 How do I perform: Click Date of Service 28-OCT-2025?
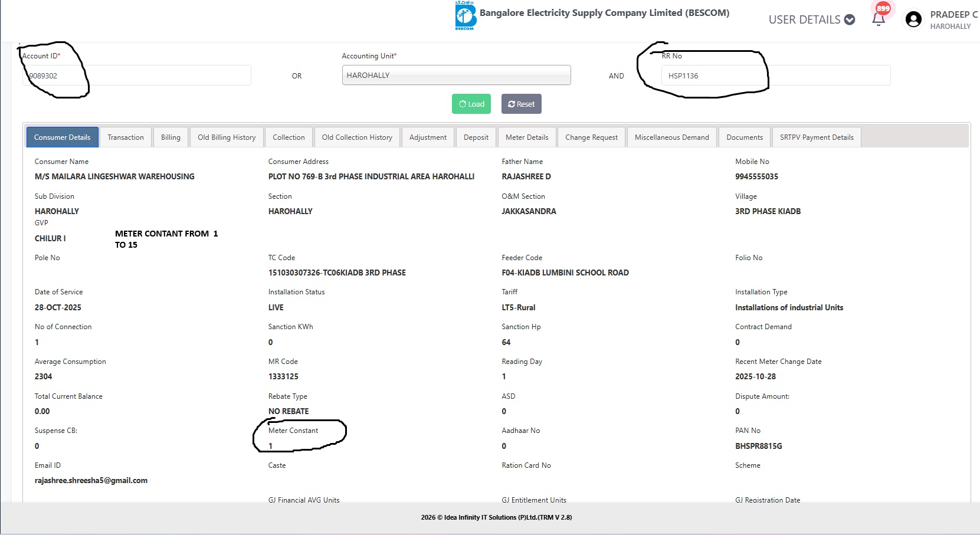click(58, 307)
